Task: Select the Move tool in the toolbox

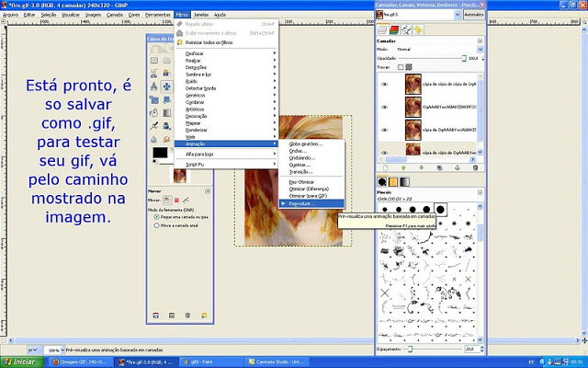Action: click(167, 87)
